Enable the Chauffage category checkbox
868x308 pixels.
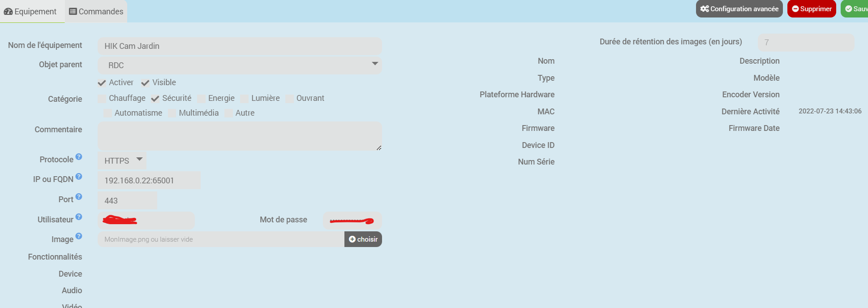coord(102,99)
